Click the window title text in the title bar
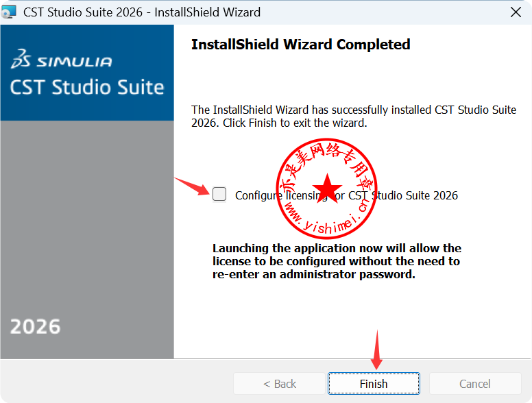 click(x=142, y=12)
